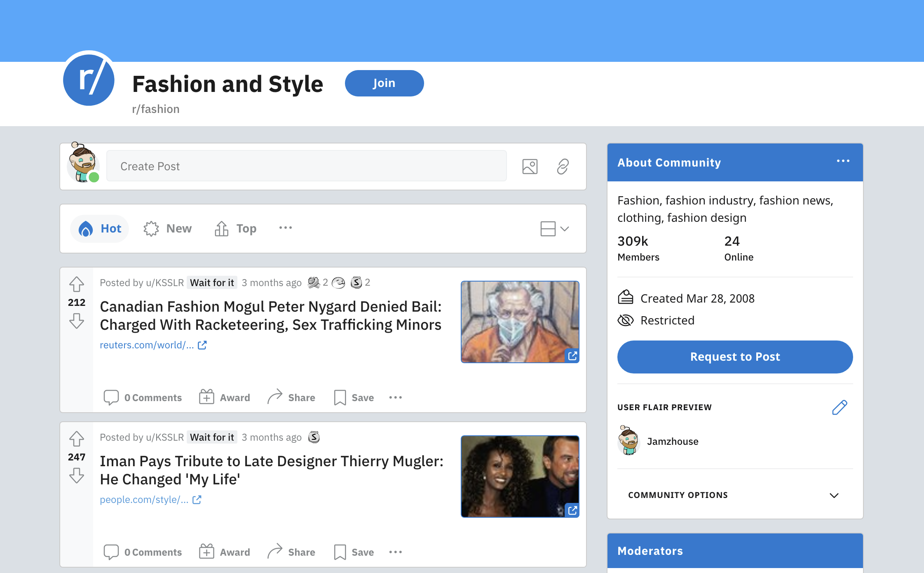Open About Community three-dot menu
This screenshot has width=924, height=573.
point(843,161)
